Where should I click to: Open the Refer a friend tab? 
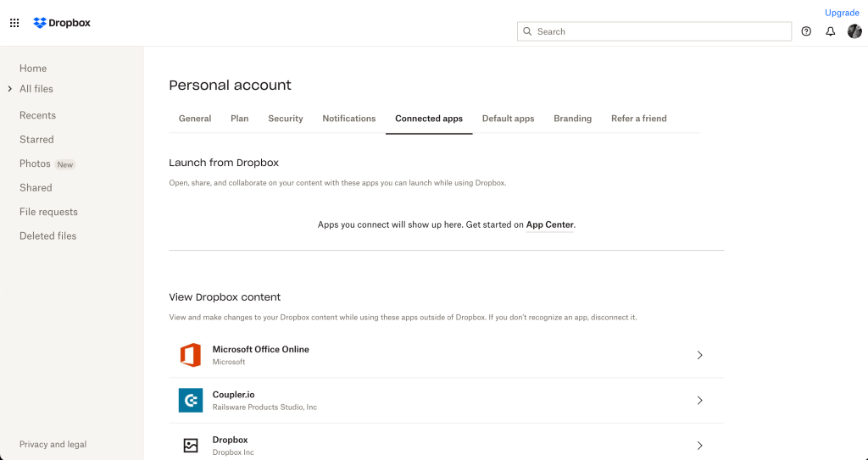coord(639,119)
